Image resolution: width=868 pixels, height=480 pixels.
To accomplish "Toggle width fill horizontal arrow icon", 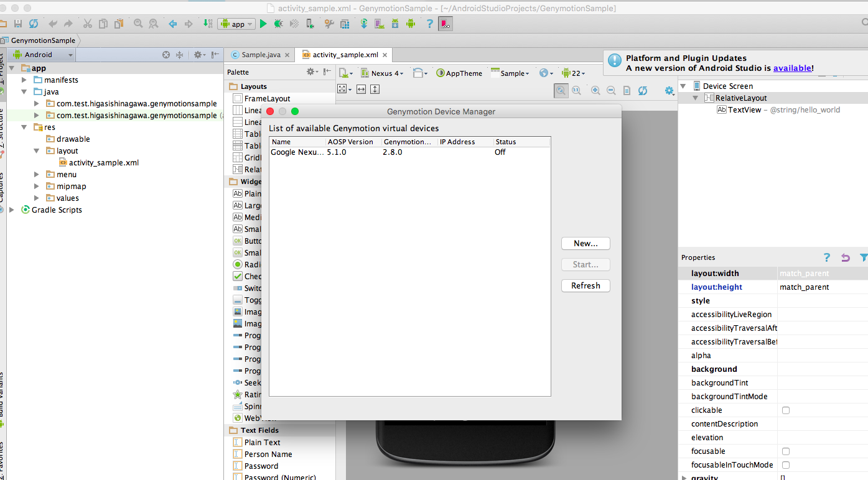I will tap(361, 89).
